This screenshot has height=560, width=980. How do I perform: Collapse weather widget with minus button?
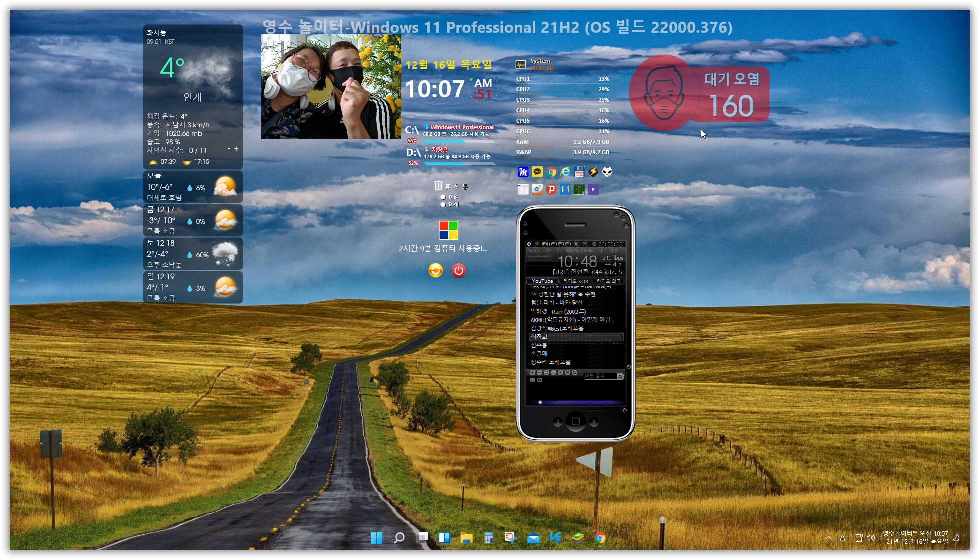click(229, 149)
